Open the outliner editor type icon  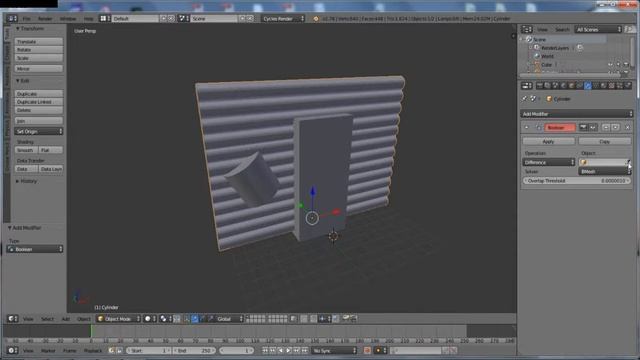tap(527, 29)
